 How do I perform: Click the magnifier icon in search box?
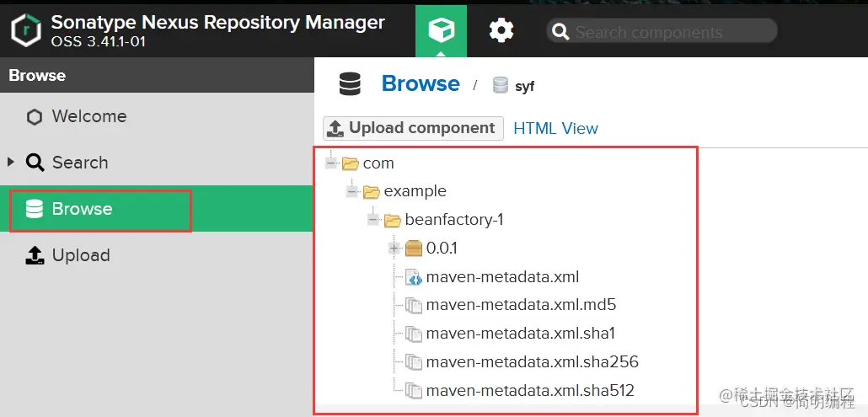pyautogui.click(x=560, y=32)
